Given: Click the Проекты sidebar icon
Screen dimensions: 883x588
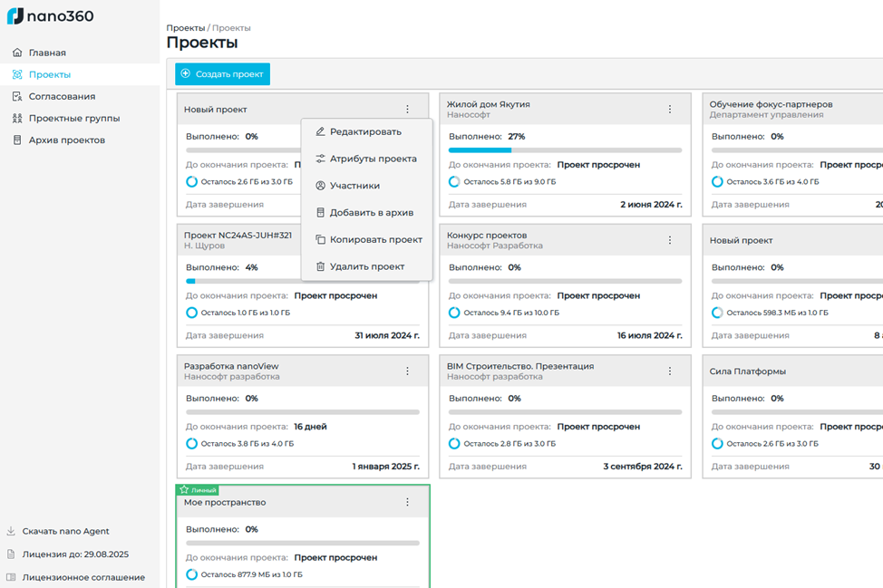Looking at the screenshot, I should [17, 74].
